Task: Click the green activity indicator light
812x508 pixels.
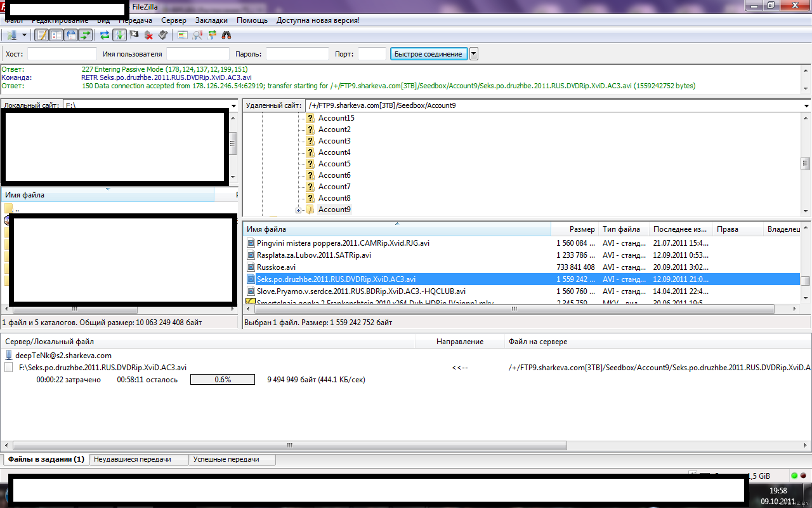Action: (x=794, y=476)
